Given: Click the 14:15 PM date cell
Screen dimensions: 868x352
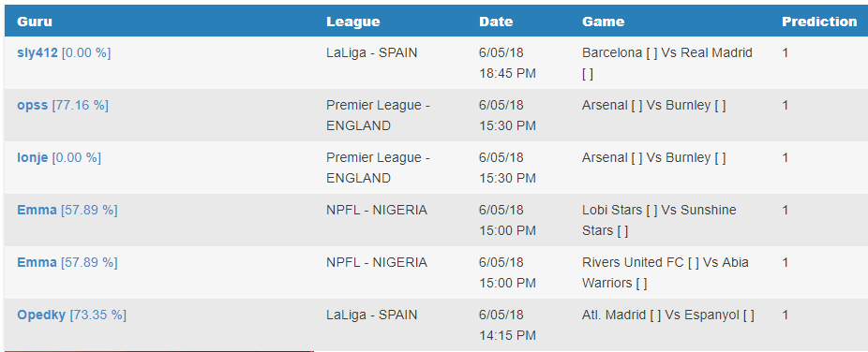Looking at the screenshot, I should 507,325.
